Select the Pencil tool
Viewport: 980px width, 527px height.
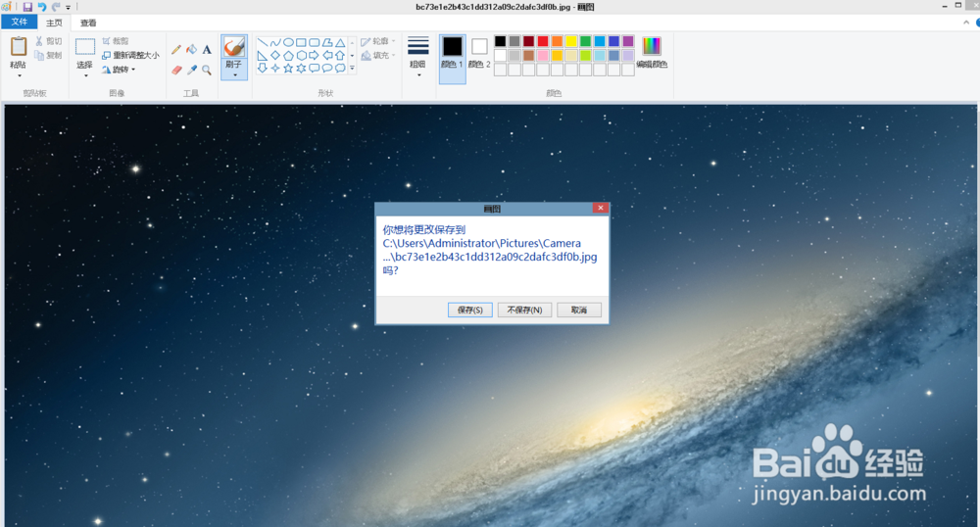(176, 49)
